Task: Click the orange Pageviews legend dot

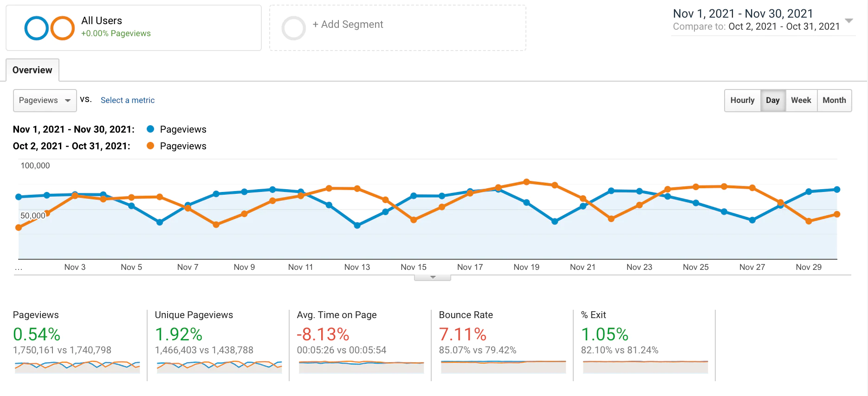Action: coord(150,146)
